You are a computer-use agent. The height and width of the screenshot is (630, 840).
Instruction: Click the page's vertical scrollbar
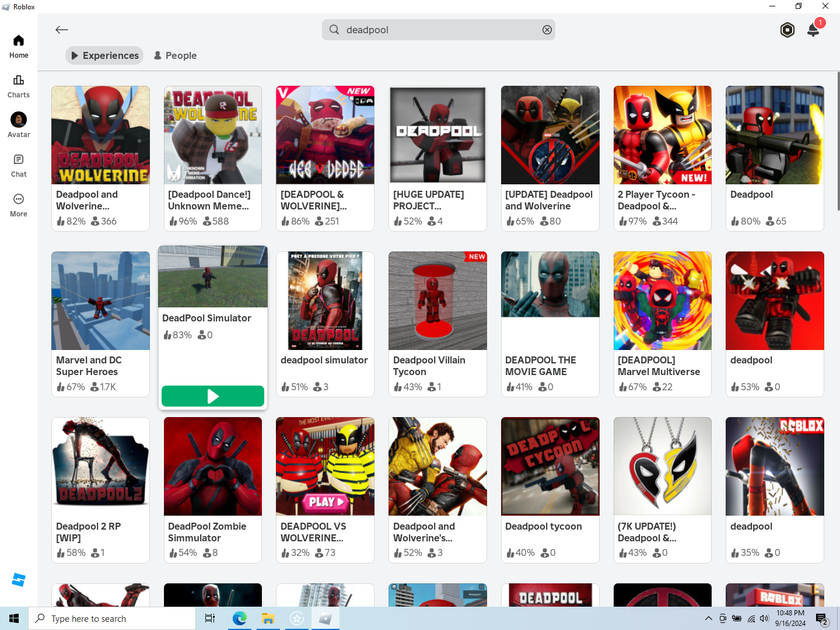(x=838, y=140)
